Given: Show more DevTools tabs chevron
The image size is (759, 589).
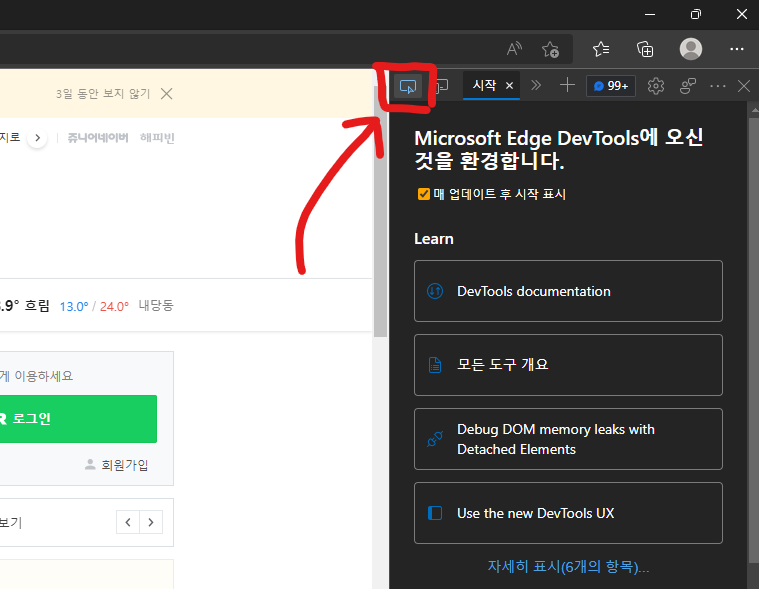Looking at the screenshot, I should (536, 86).
